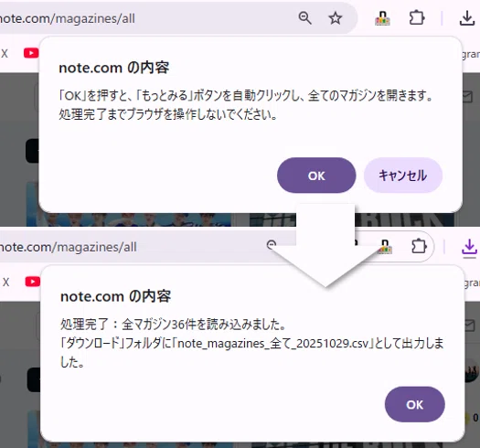Open extensions puzzle icon in upper toolbar
Viewport: 480px width, 448px height.
(x=417, y=17)
